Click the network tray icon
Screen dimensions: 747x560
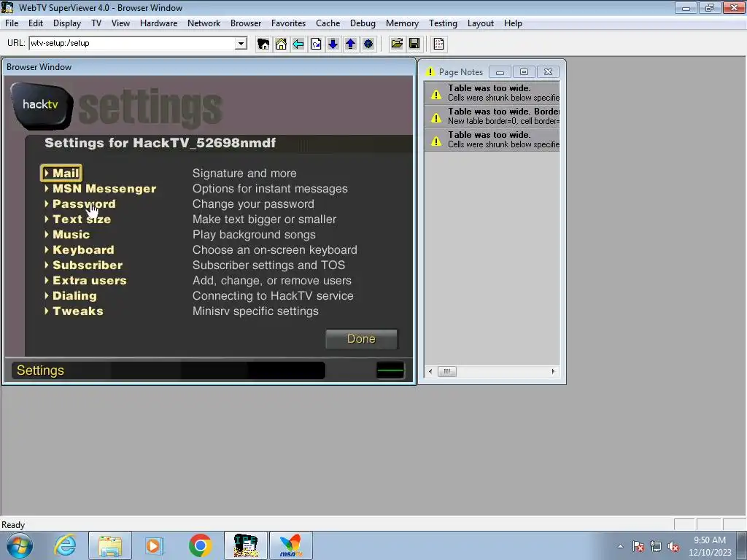click(x=656, y=547)
